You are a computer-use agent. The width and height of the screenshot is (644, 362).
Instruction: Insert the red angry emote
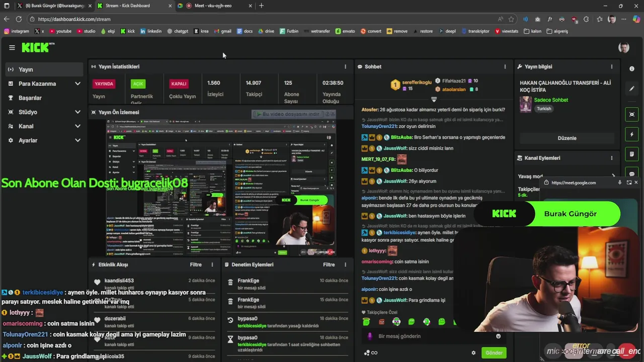click(381, 322)
